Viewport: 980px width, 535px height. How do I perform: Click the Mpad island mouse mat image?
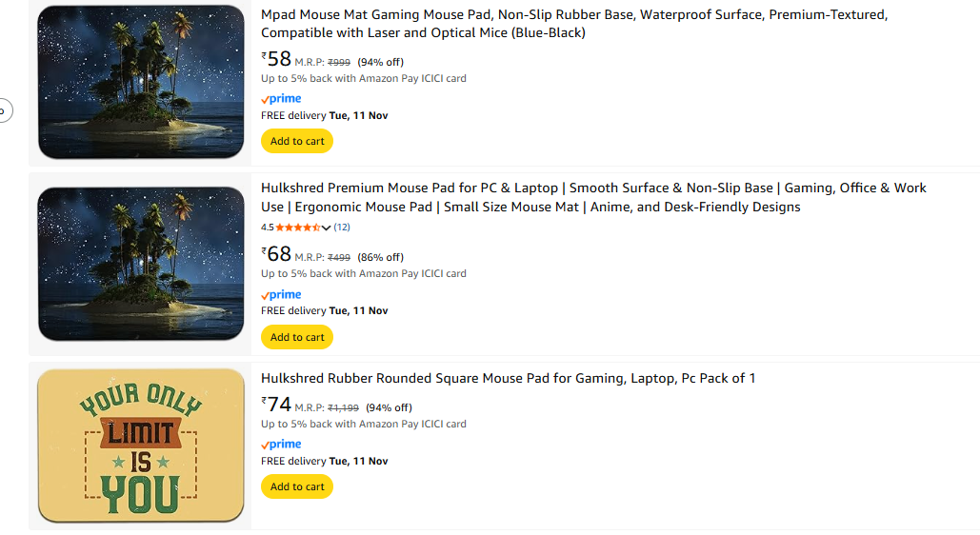pos(141,82)
